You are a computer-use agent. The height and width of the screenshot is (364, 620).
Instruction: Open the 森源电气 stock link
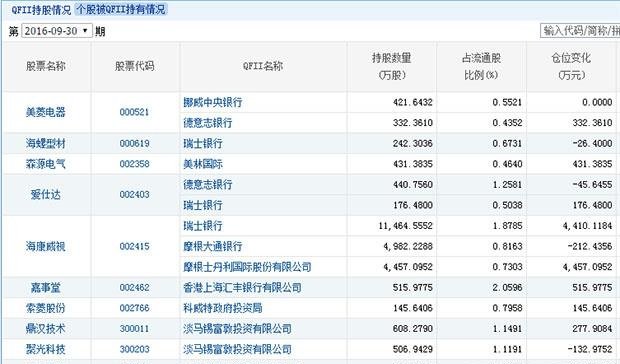point(45,164)
